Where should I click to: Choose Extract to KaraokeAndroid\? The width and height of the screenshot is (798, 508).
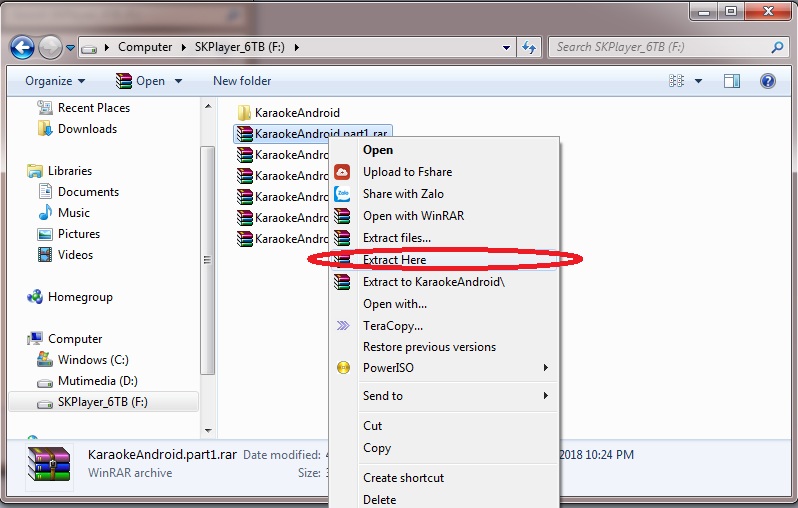444,281
